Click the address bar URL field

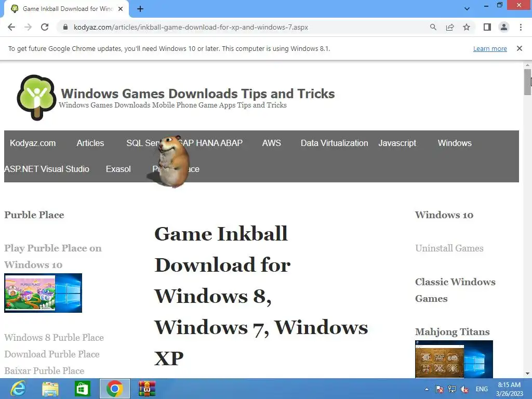pyautogui.click(x=191, y=27)
